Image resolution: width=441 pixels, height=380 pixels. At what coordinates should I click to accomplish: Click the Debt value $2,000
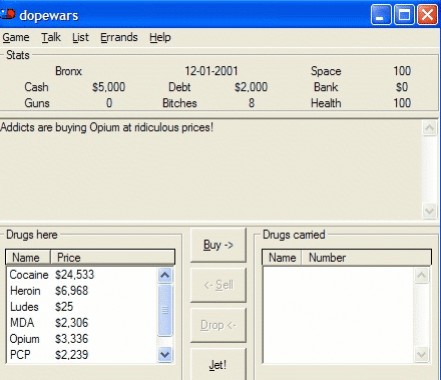click(251, 87)
